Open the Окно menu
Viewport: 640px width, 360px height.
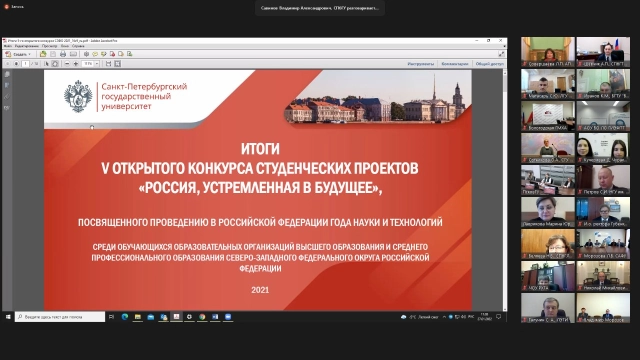tap(64, 46)
